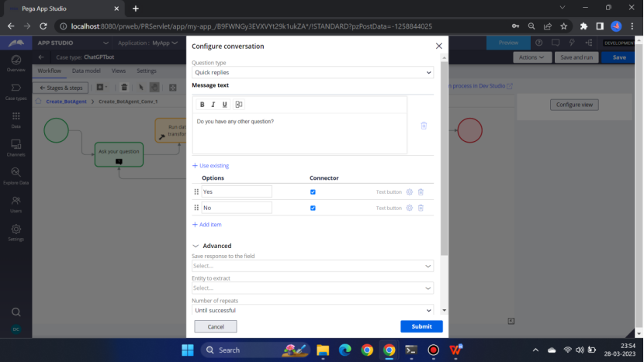Click the Use existing link
This screenshot has width=644, height=362.
211,166
